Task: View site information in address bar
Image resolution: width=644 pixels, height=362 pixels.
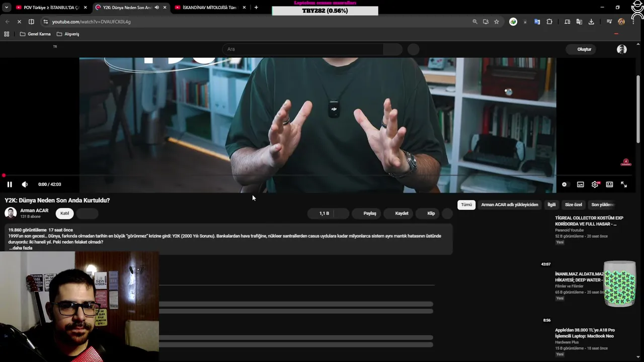Action: (x=46, y=22)
